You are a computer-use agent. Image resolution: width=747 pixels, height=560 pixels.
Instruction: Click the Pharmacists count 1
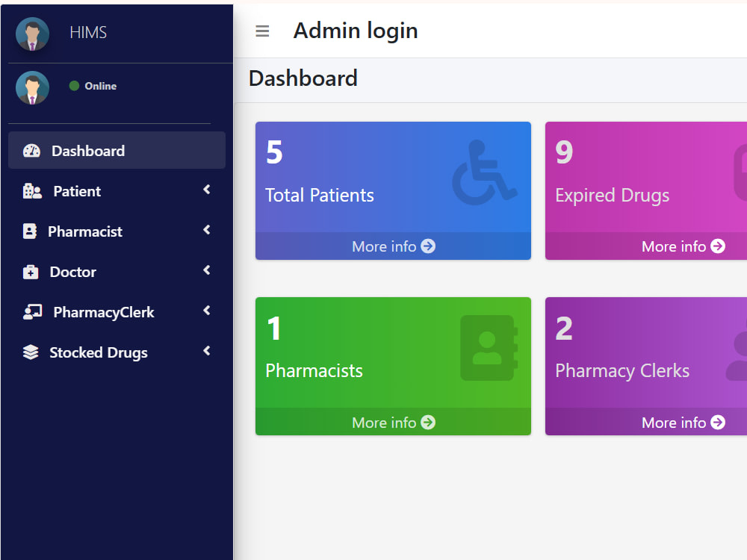274,329
